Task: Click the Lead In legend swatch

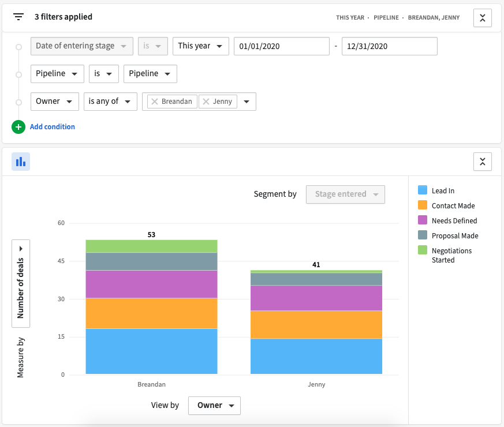Action: [x=423, y=190]
